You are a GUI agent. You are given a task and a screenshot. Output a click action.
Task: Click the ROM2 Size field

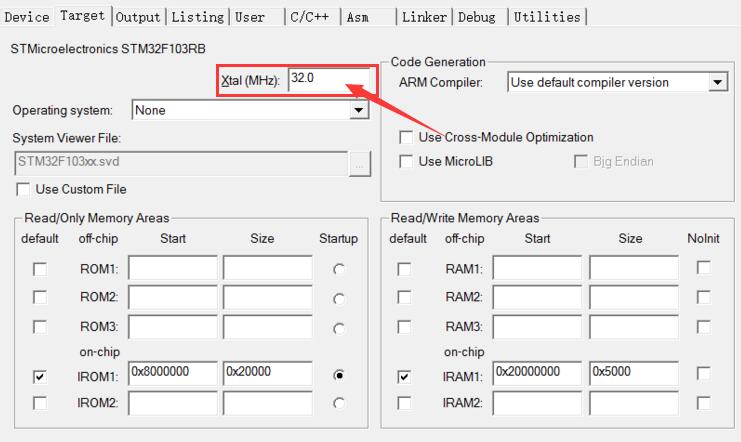267,297
